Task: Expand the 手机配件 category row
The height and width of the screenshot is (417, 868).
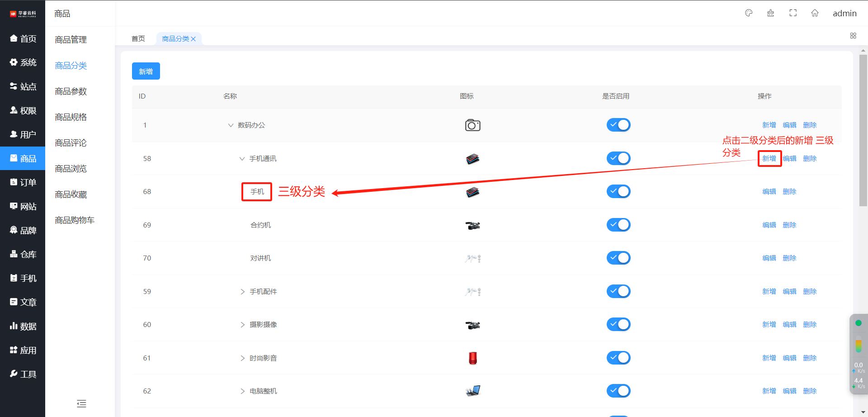Action: coord(242,292)
